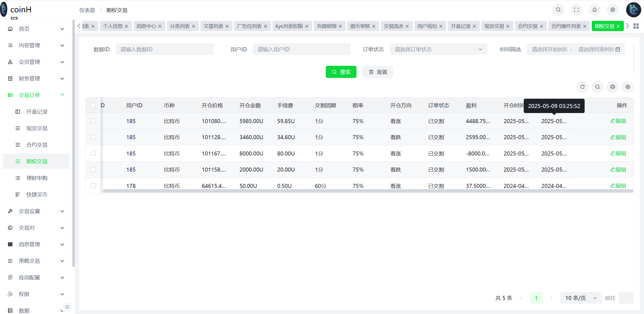Open the notification bell
The height and width of the screenshot is (314, 644).
(x=594, y=10)
